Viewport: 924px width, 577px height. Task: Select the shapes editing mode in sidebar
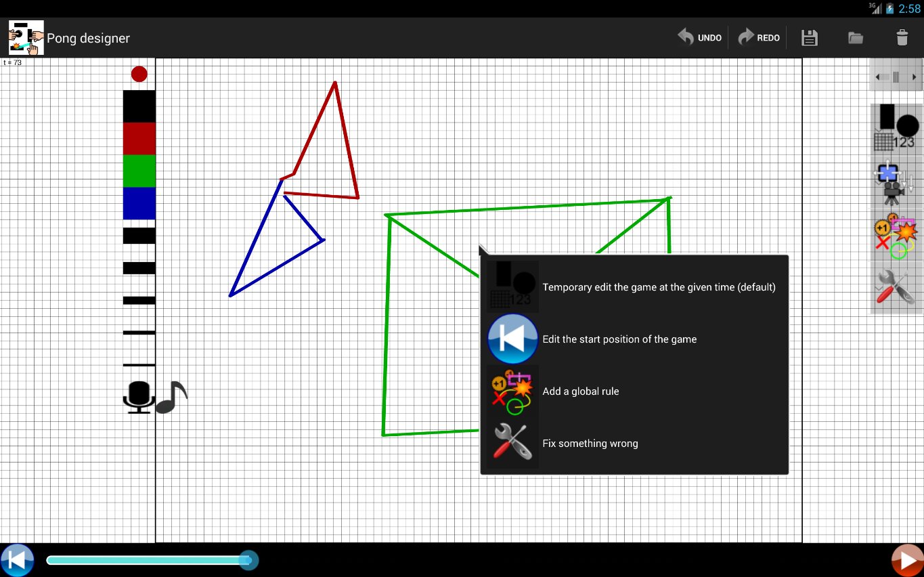(896, 129)
